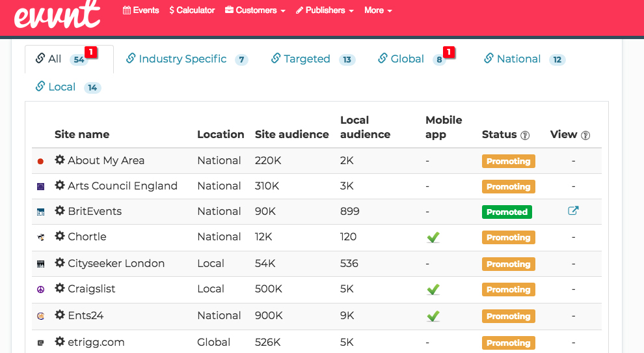The width and height of the screenshot is (644, 353).
Task: Click Promoted status for BritEvents
Action: pos(507,212)
